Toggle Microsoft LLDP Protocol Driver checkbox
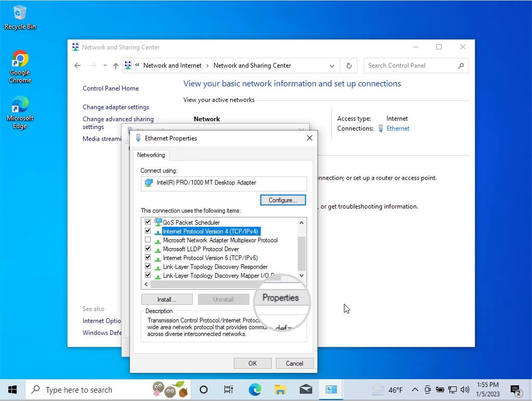Screen dimensions: 532x401 [x=148, y=249]
